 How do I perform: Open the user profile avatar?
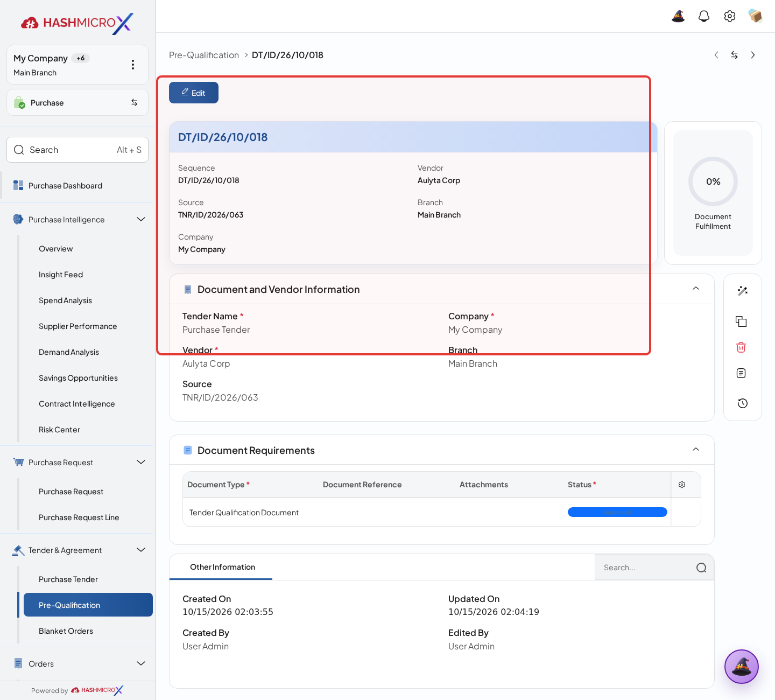pyautogui.click(x=756, y=16)
